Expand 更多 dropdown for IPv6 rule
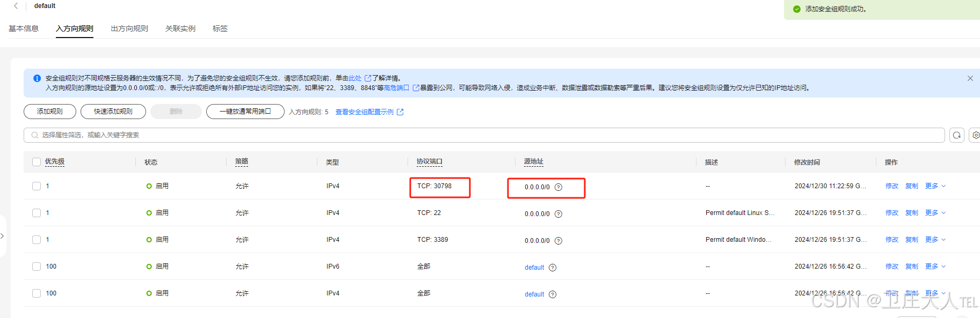980x318 pixels. (935, 267)
